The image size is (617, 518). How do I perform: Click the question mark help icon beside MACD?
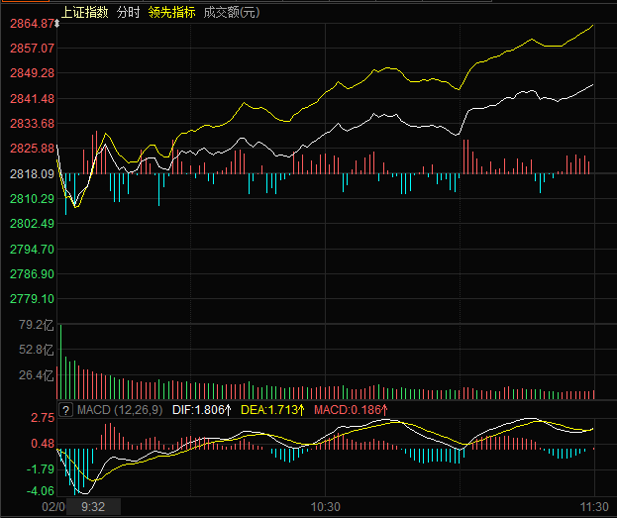point(66,409)
